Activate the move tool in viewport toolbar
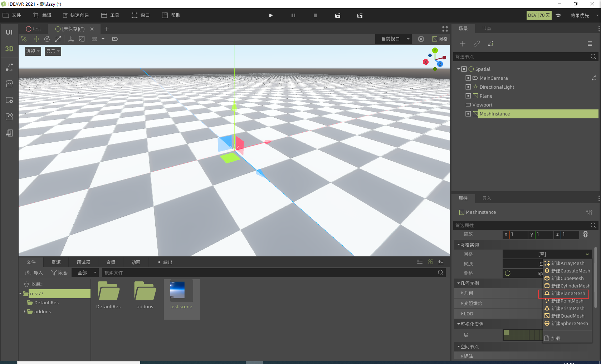 coord(36,39)
